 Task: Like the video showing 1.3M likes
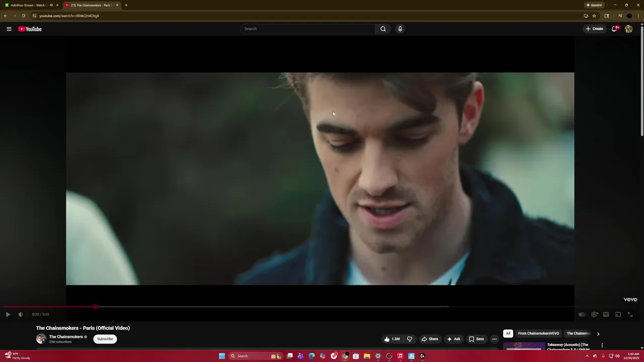pos(391,339)
